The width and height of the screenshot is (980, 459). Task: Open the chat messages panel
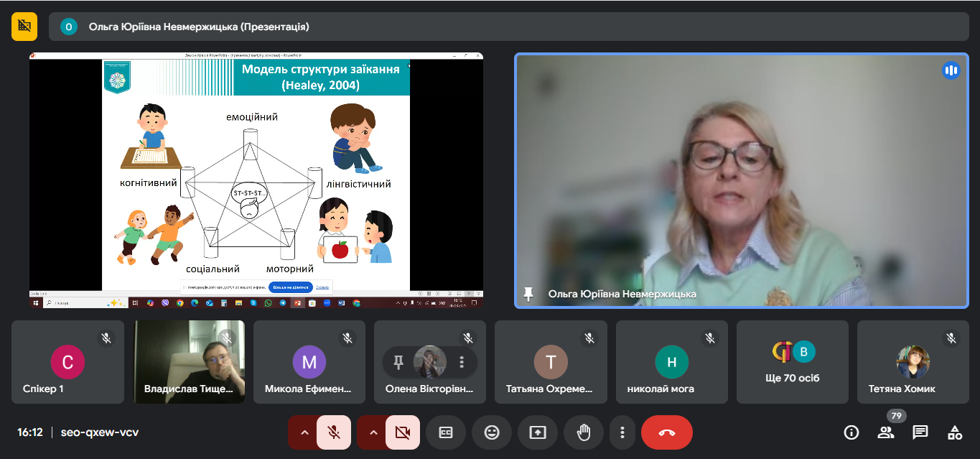[920, 432]
